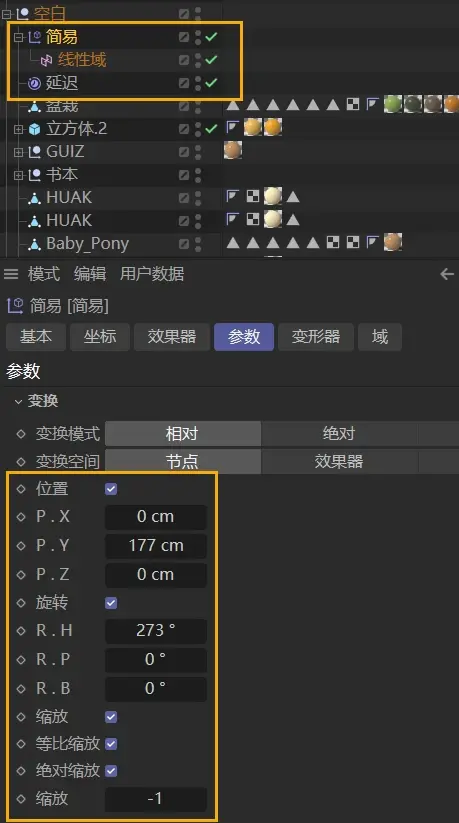Click the 盆栽 polygon object icon

tap(34, 107)
